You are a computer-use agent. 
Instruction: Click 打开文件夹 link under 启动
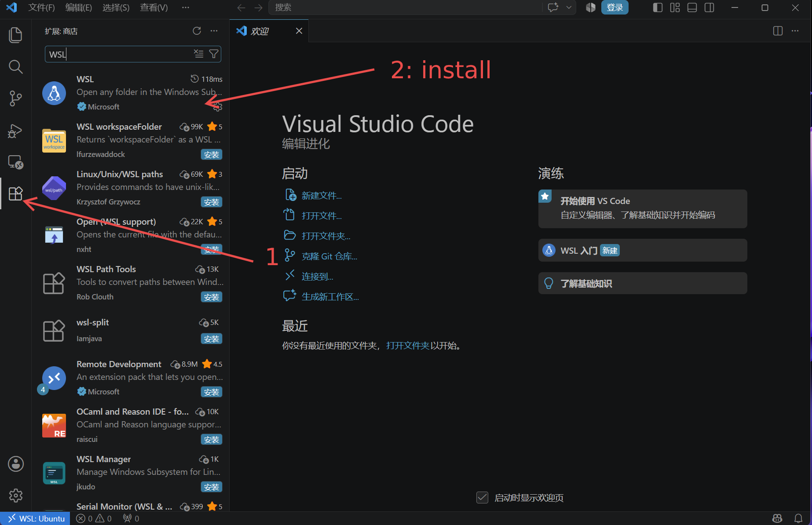point(326,236)
